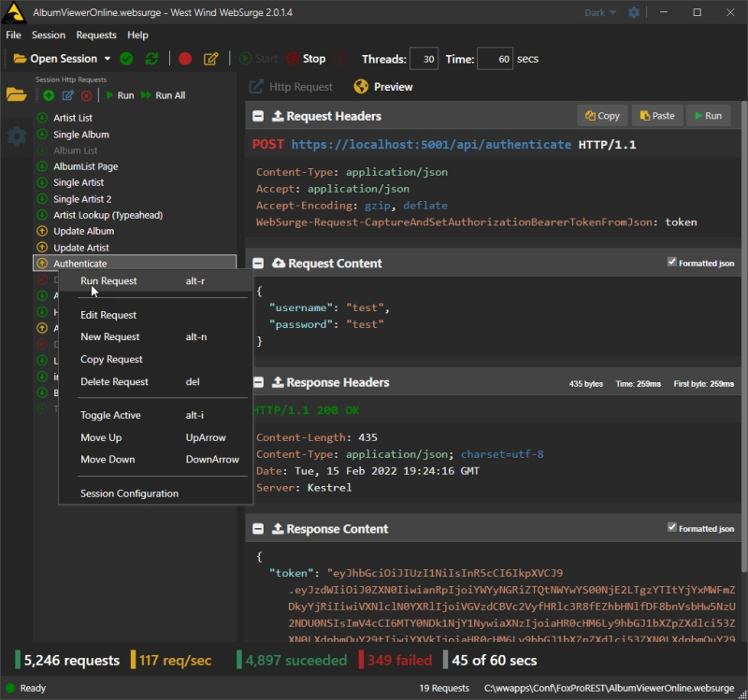Viewport: 748px width, 700px height.
Task: Open the Help menu
Action: pos(137,35)
